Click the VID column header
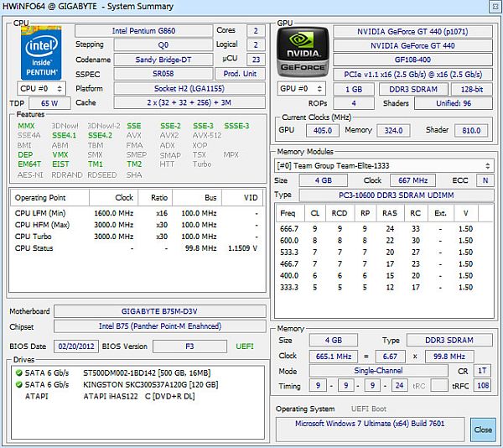 (x=242, y=198)
